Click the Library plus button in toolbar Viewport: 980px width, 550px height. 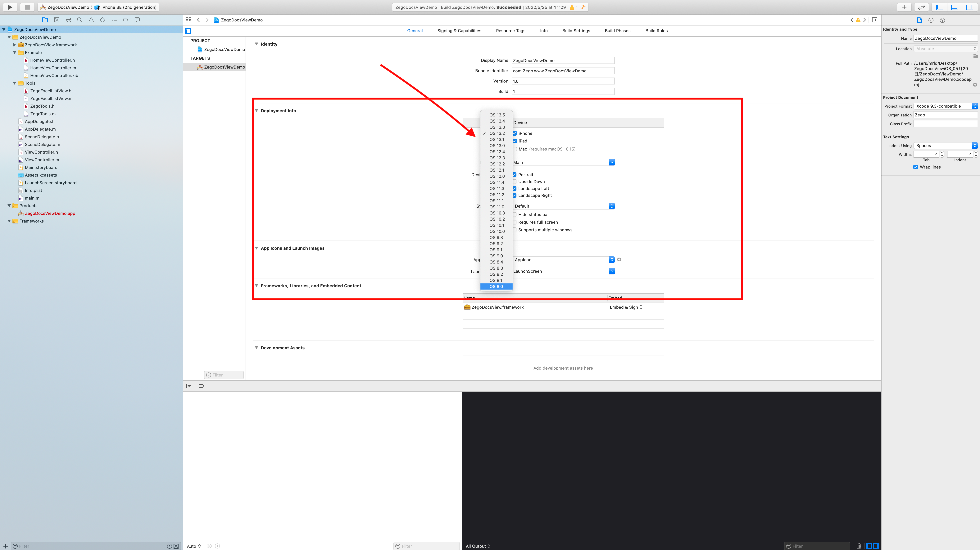click(x=904, y=7)
